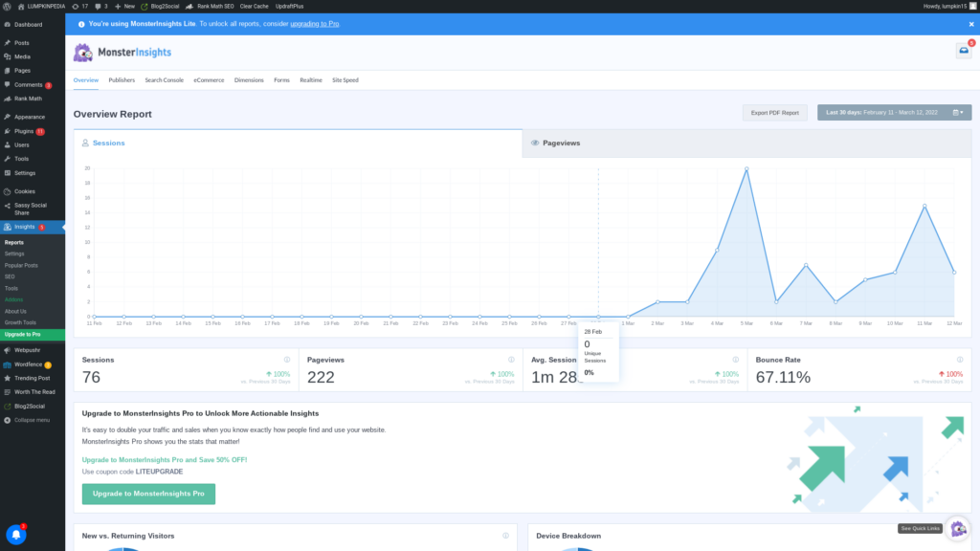980x551 pixels.
Task: Click the 7 Mar data point on chart
Action: [x=806, y=265]
